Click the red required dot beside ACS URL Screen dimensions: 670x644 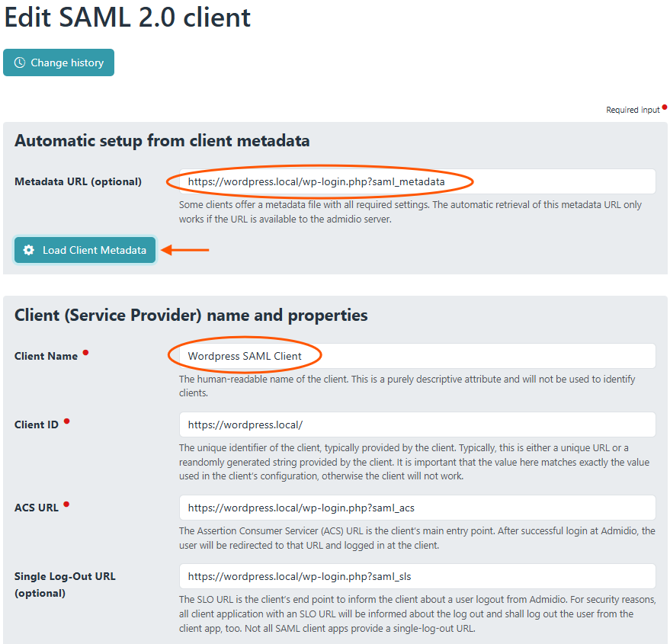tap(67, 504)
